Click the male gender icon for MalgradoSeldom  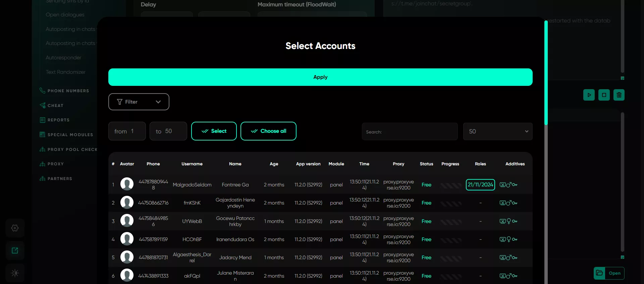[x=508, y=185]
